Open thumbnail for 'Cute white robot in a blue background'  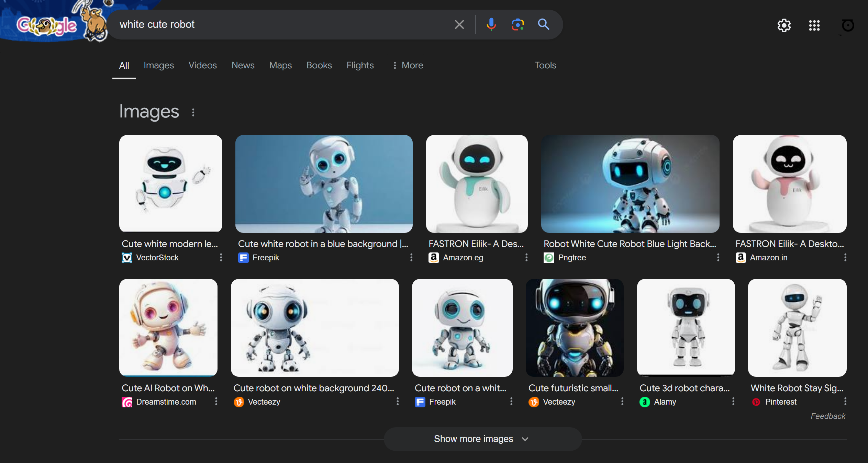coord(324,184)
